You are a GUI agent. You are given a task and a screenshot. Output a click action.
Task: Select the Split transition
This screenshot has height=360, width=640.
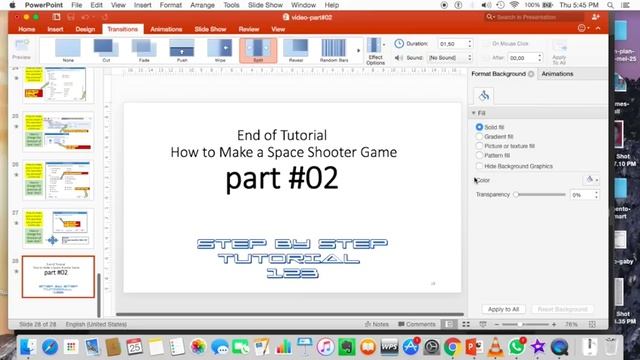click(x=258, y=51)
